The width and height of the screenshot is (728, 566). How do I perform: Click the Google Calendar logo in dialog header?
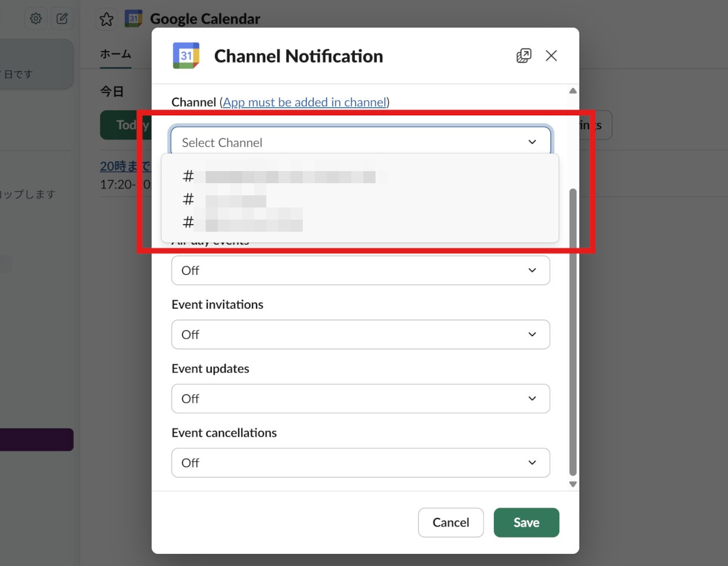(186, 56)
